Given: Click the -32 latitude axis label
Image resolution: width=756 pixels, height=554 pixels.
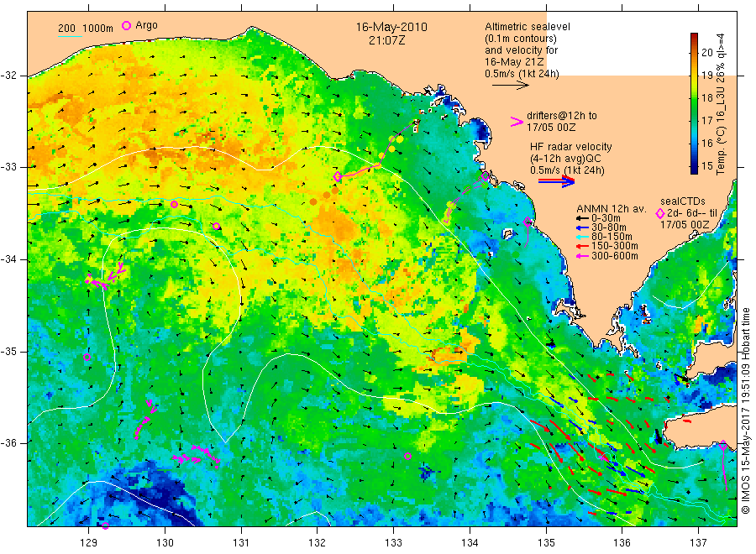Looking at the screenshot, I should (x=8, y=76).
